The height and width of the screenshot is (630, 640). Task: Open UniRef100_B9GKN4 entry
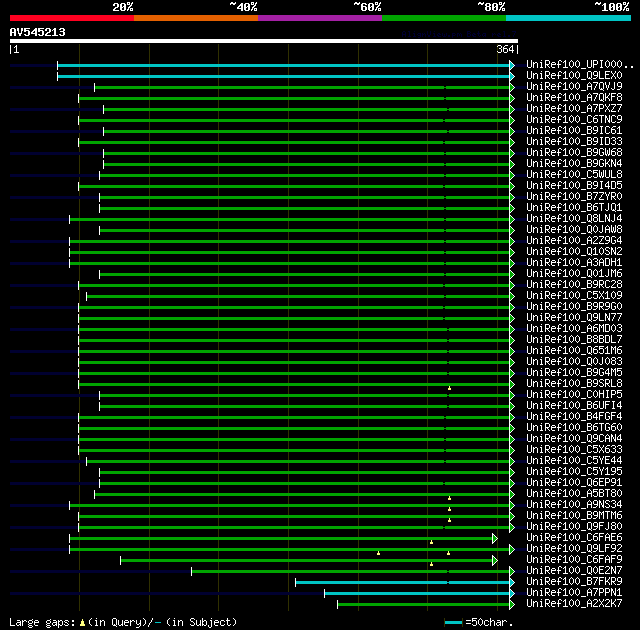pyautogui.click(x=574, y=164)
